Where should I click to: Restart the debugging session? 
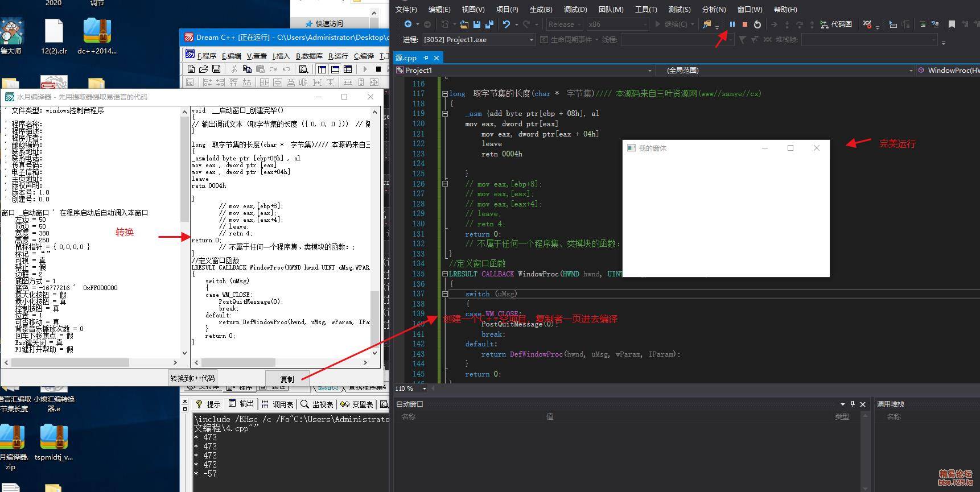(757, 24)
